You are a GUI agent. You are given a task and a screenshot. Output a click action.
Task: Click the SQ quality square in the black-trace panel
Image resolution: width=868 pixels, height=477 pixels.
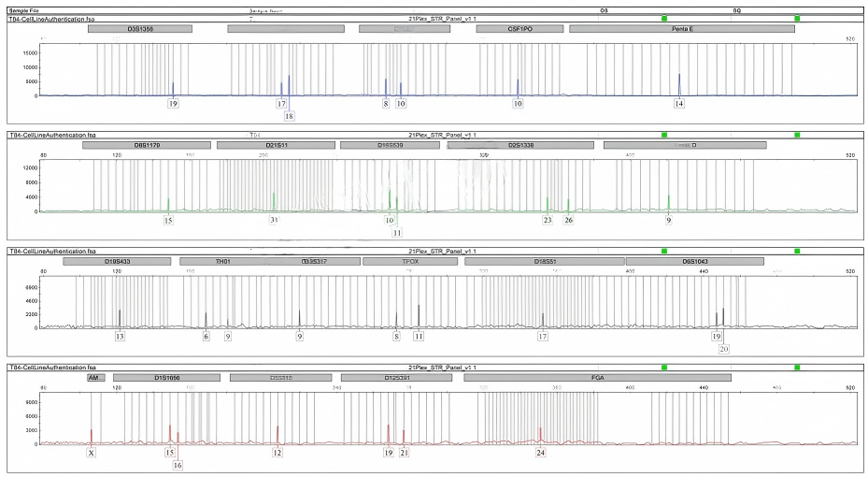click(x=797, y=252)
